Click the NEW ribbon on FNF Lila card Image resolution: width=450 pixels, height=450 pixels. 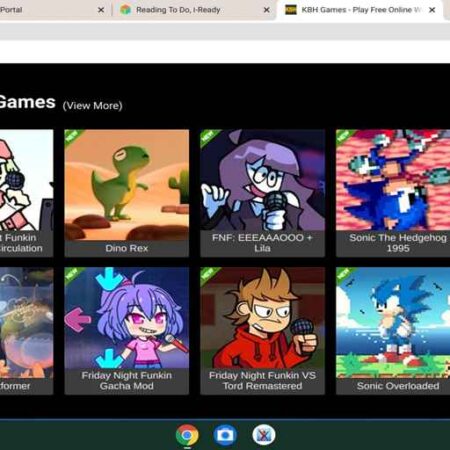[x=208, y=137]
